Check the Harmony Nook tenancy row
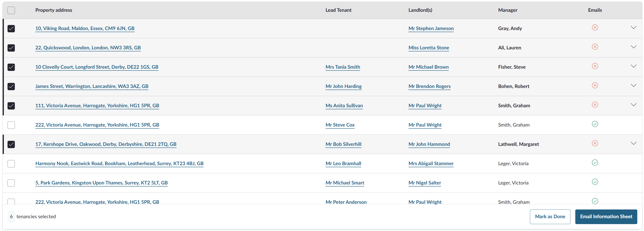Screen dimensions: 644x231 [11, 164]
